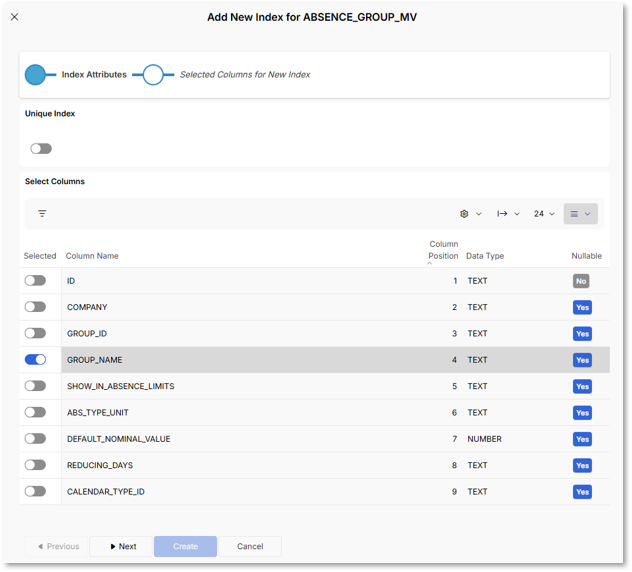Sort by the Column Position header
Viewport: 632px width, 572px height.
click(x=443, y=250)
